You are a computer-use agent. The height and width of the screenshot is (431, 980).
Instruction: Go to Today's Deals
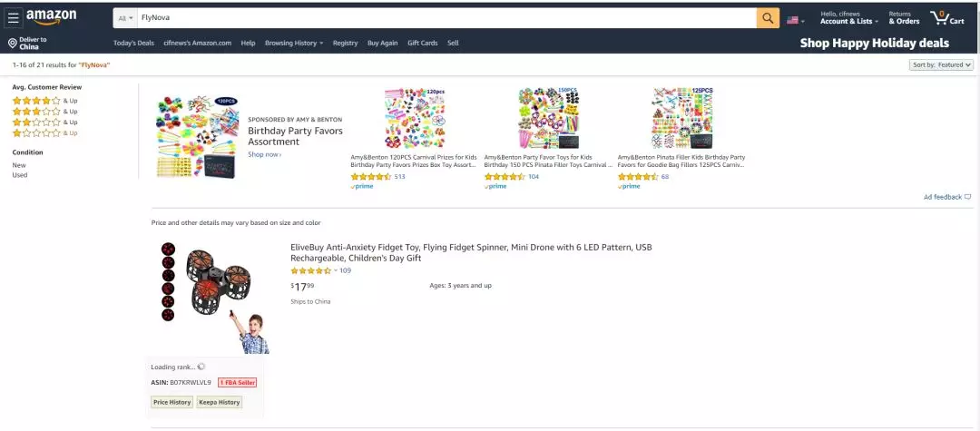(x=133, y=43)
